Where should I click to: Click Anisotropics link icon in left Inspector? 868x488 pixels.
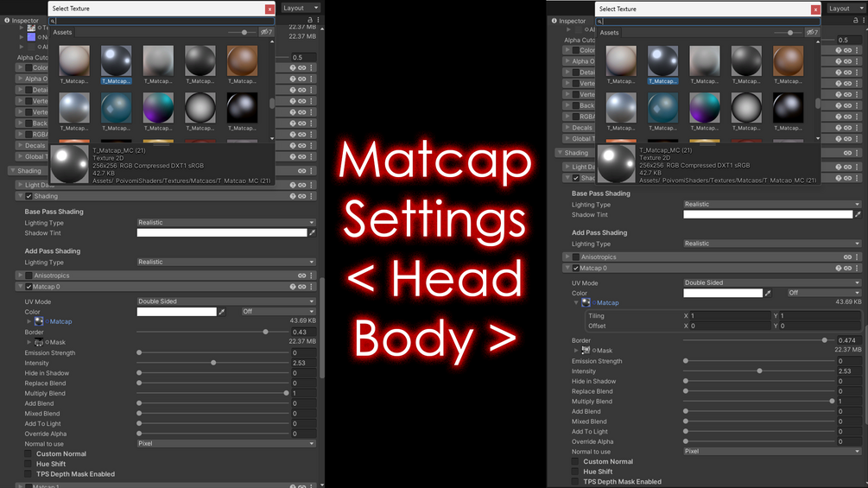pos(302,275)
